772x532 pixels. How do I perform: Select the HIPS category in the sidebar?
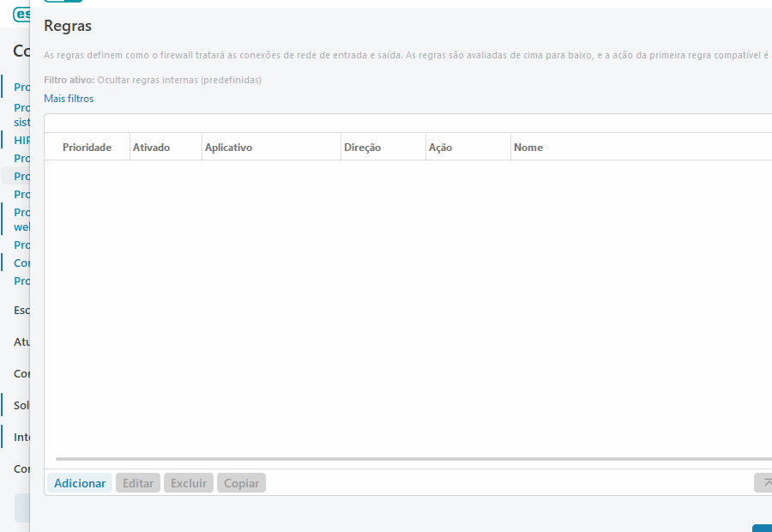[23, 140]
